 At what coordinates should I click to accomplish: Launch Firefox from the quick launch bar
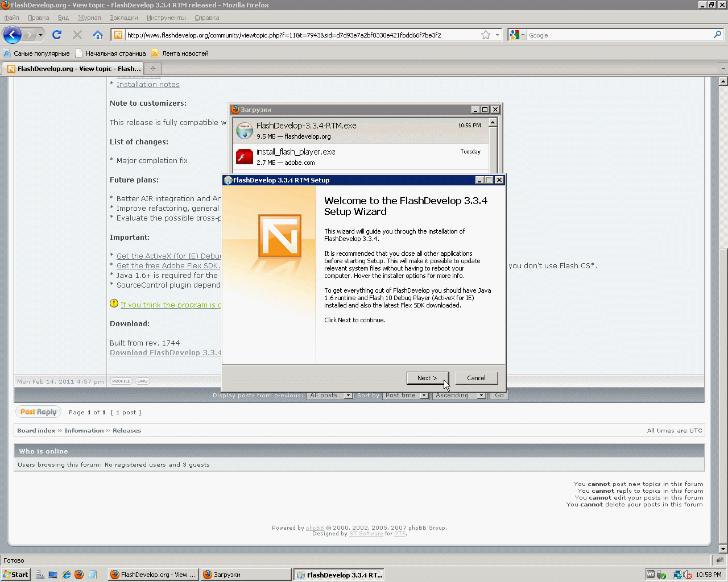tap(79, 575)
